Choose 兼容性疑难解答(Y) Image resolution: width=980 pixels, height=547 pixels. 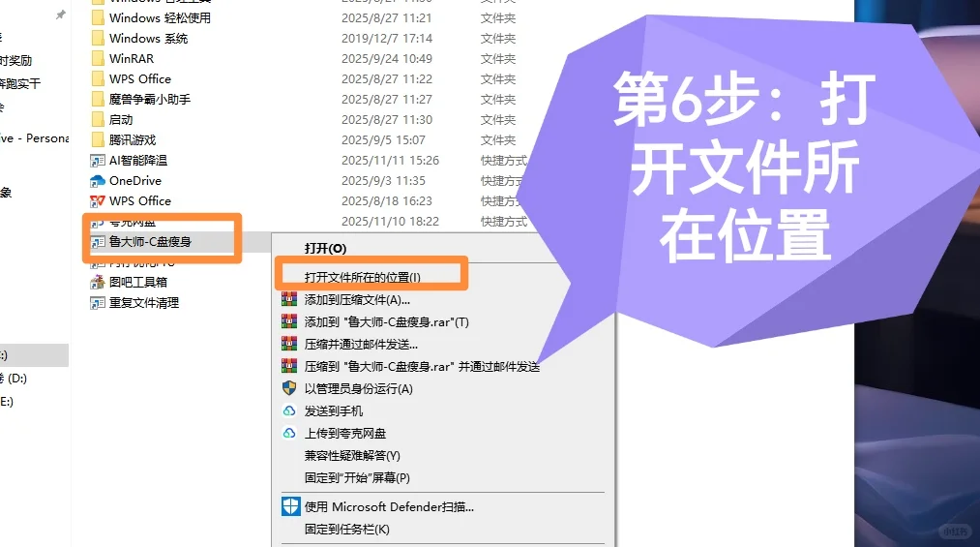(x=352, y=456)
